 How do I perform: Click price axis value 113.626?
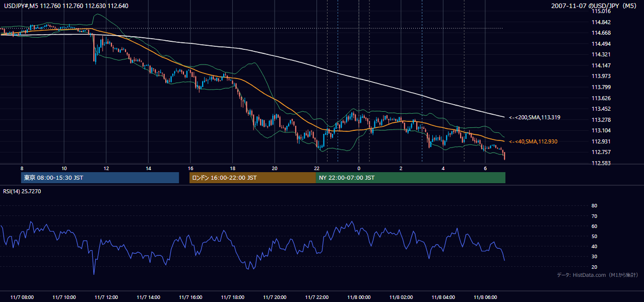pos(601,98)
